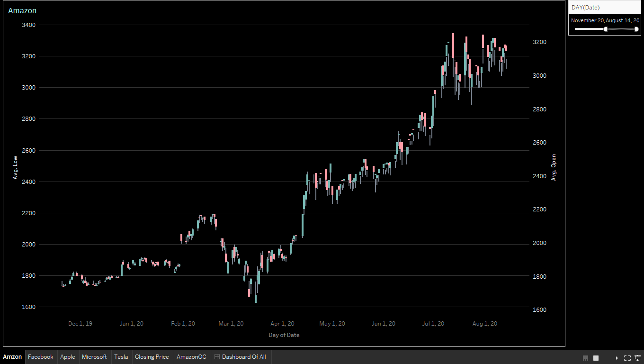Open the Apple sheet tab
This screenshot has height=364, width=644.
point(68,357)
